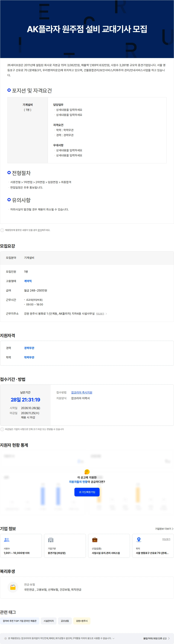Click the 학력무관 value in 지원자격

29,358
